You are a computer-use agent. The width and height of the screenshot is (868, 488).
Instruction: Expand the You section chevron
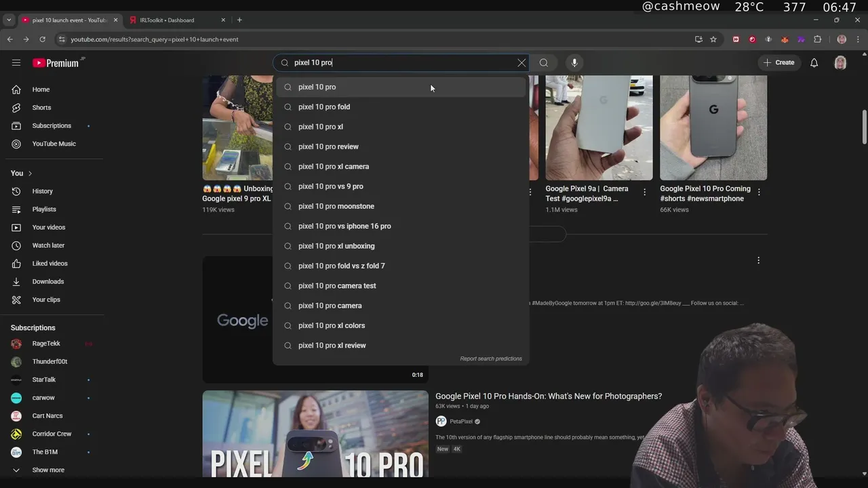[30, 174]
